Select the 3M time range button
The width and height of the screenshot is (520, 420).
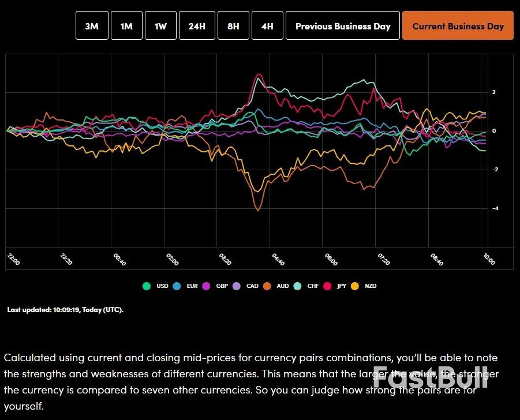[92, 26]
